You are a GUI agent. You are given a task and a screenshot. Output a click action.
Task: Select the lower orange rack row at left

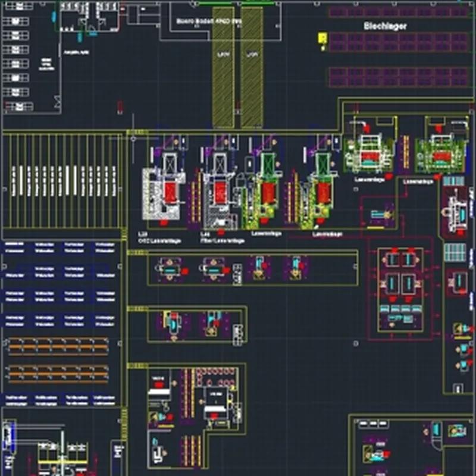point(57,372)
